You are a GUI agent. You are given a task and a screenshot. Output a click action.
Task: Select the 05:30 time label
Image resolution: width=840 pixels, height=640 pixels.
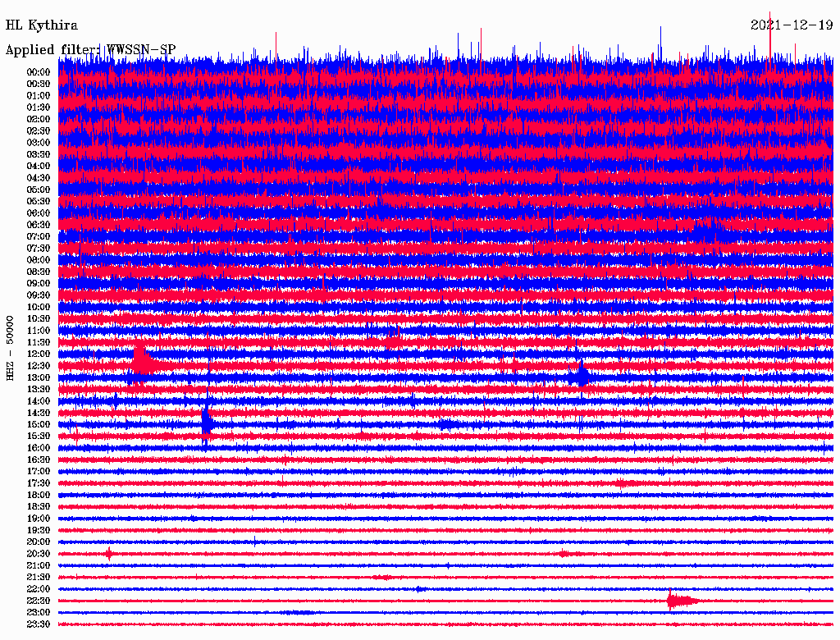(x=39, y=201)
